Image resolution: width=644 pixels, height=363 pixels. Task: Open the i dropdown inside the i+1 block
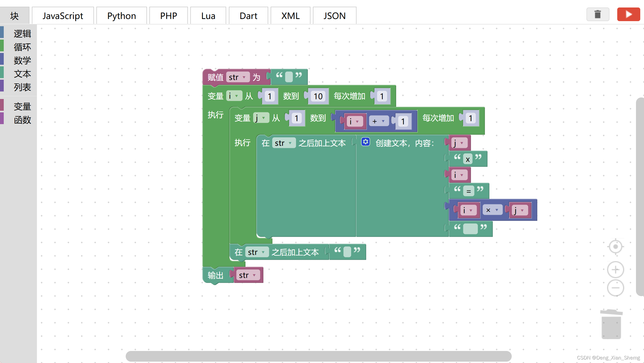(x=354, y=121)
